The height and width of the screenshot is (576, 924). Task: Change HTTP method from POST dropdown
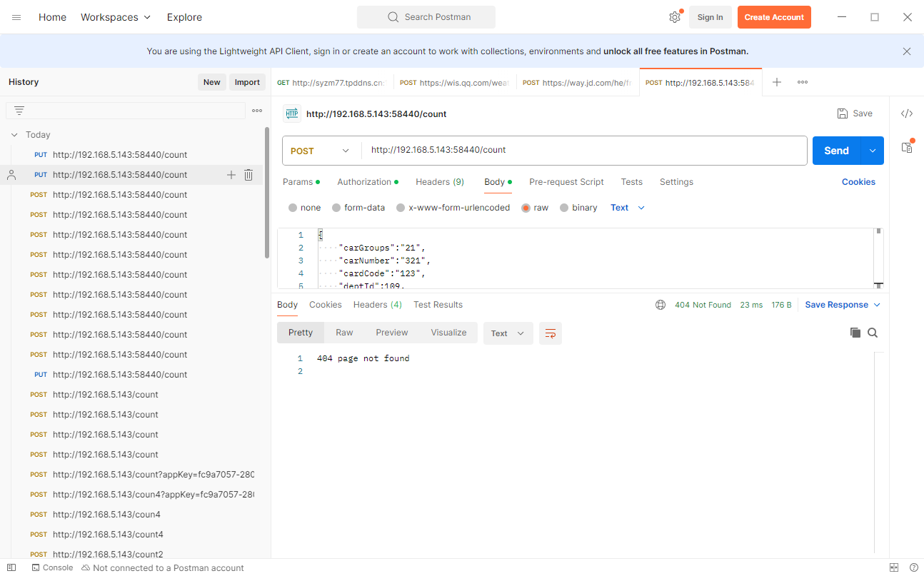pos(321,151)
